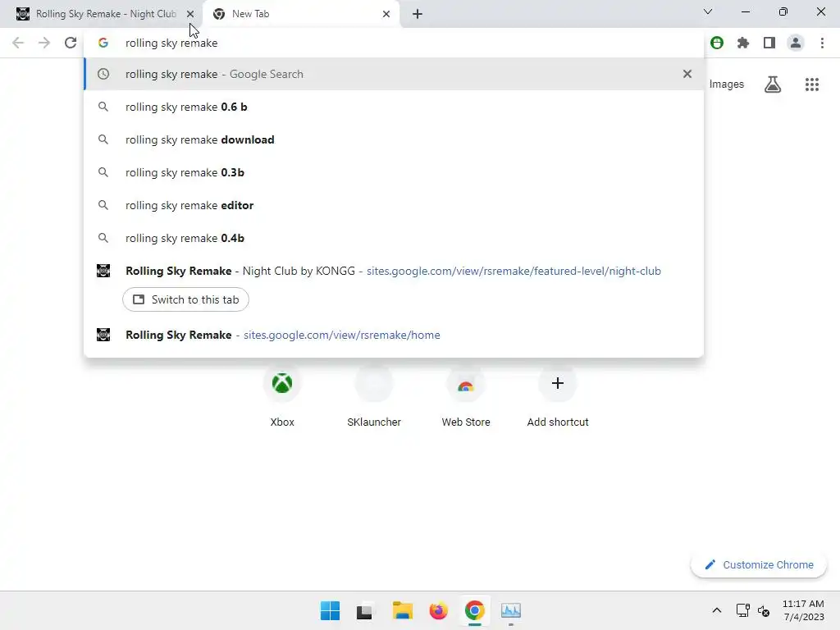This screenshot has width=840, height=630.
Task: Open the network status tray icon
Action: tap(742, 610)
